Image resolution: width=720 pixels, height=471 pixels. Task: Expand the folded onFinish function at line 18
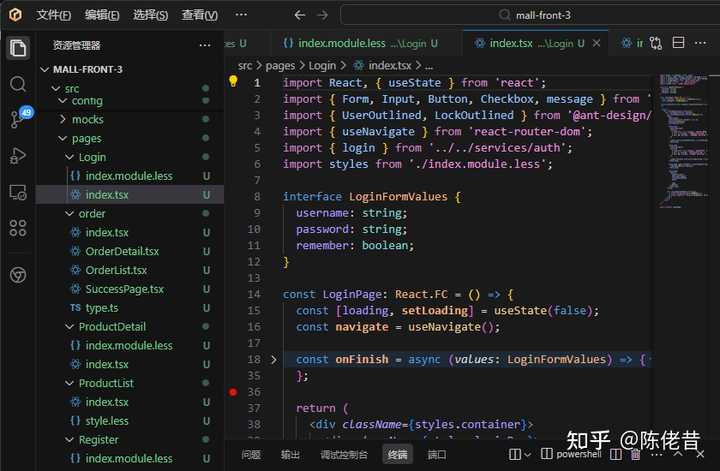point(274,359)
